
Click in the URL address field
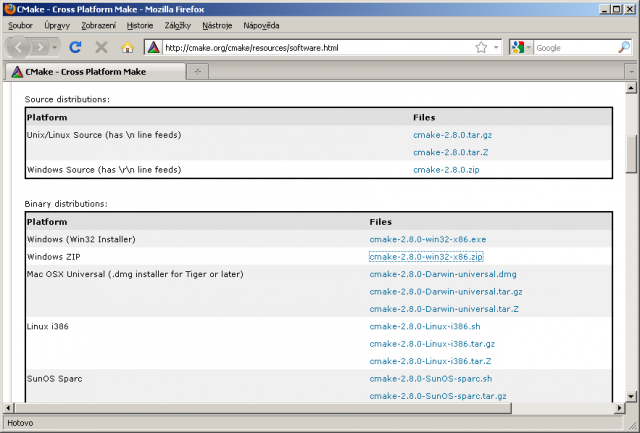click(318, 48)
